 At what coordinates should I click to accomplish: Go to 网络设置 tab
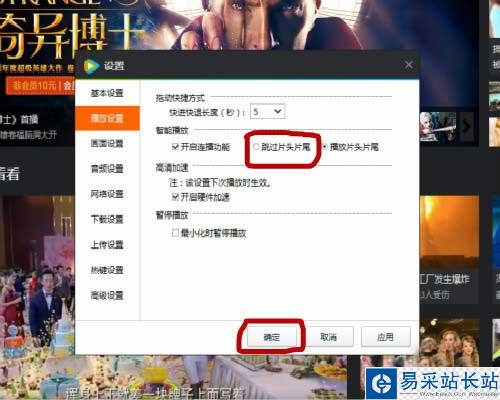[107, 194]
